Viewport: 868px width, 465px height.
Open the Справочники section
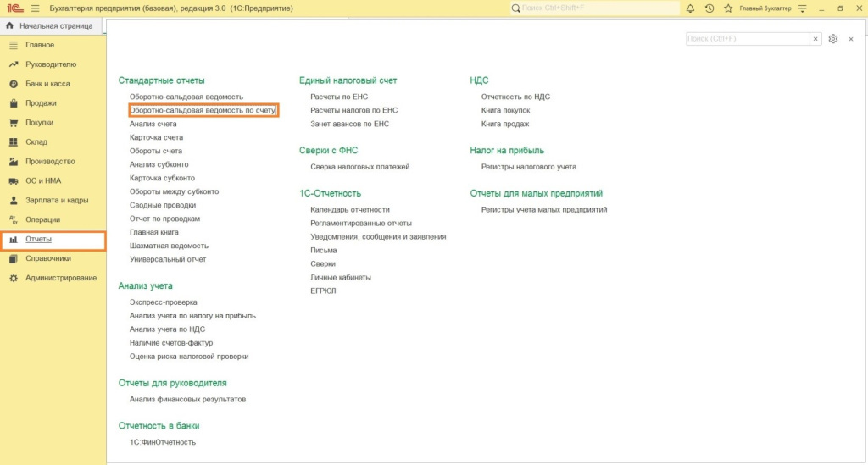pyautogui.click(x=48, y=258)
